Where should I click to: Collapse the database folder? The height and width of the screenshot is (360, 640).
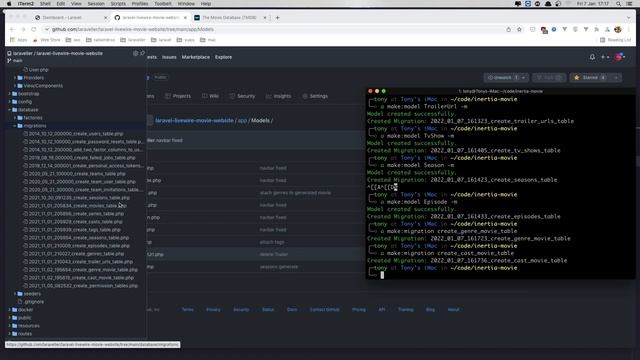pos(24,110)
